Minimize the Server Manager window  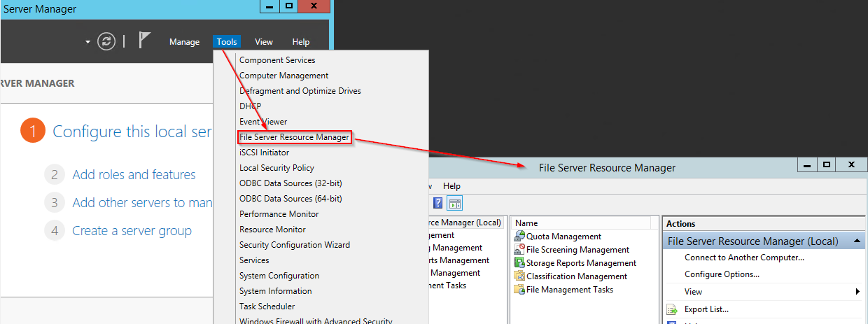[270, 6]
